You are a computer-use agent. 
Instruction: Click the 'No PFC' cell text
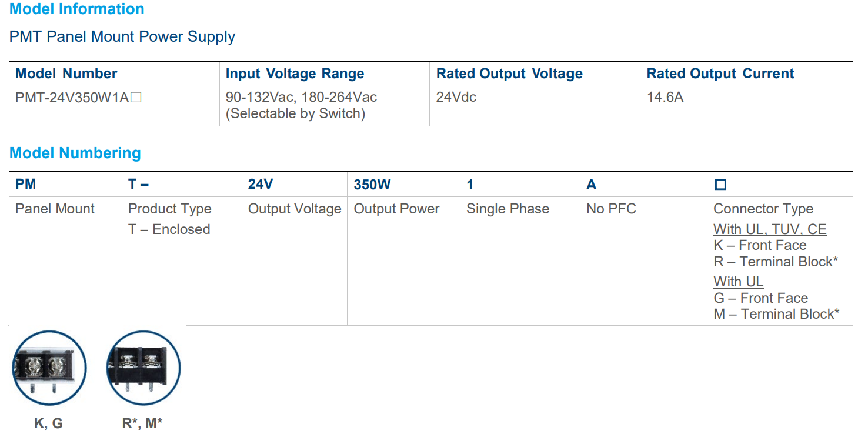[x=611, y=209]
